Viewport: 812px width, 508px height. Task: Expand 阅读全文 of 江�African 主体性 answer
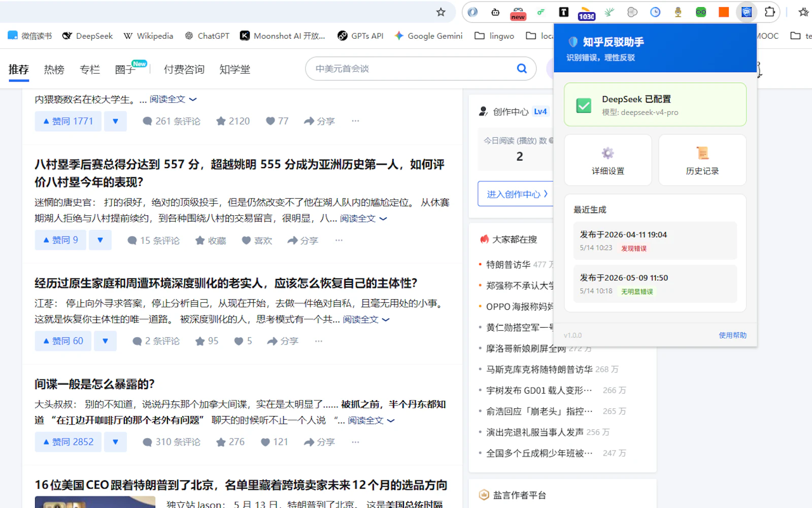pyautogui.click(x=366, y=320)
